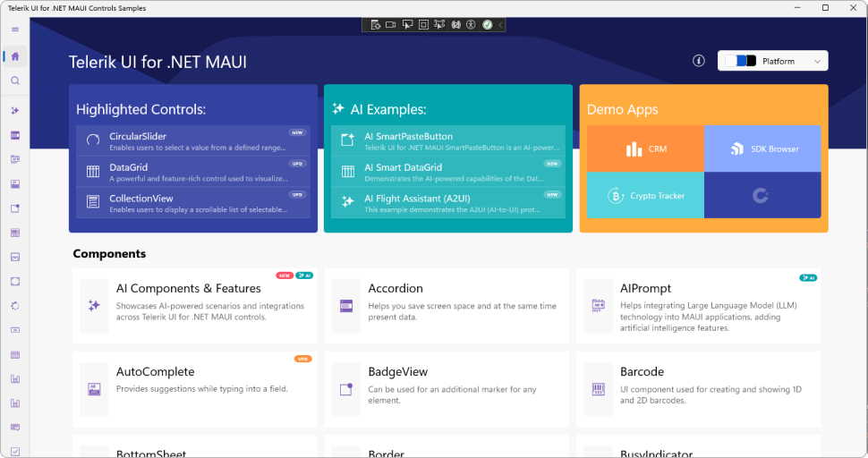Click the list icon beside CollectionView
Viewport: 868px width, 458px height.
(93, 202)
